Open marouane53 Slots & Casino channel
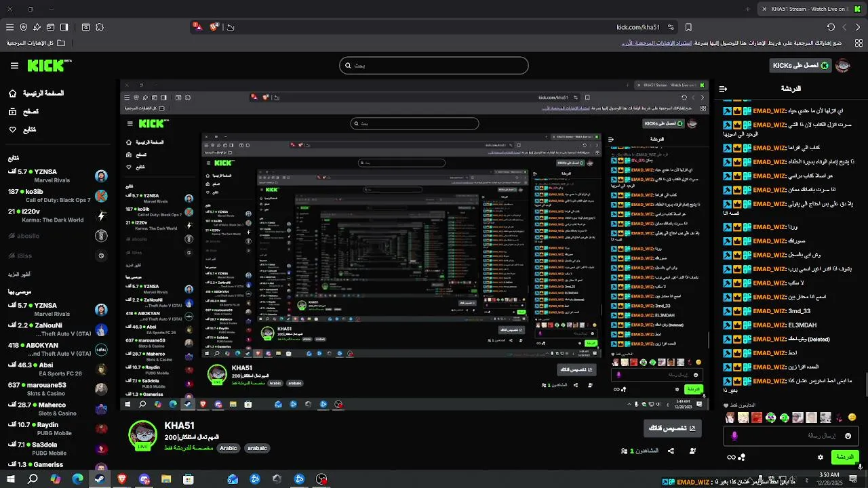The width and height of the screenshot is (868, 488). [58, 389]
